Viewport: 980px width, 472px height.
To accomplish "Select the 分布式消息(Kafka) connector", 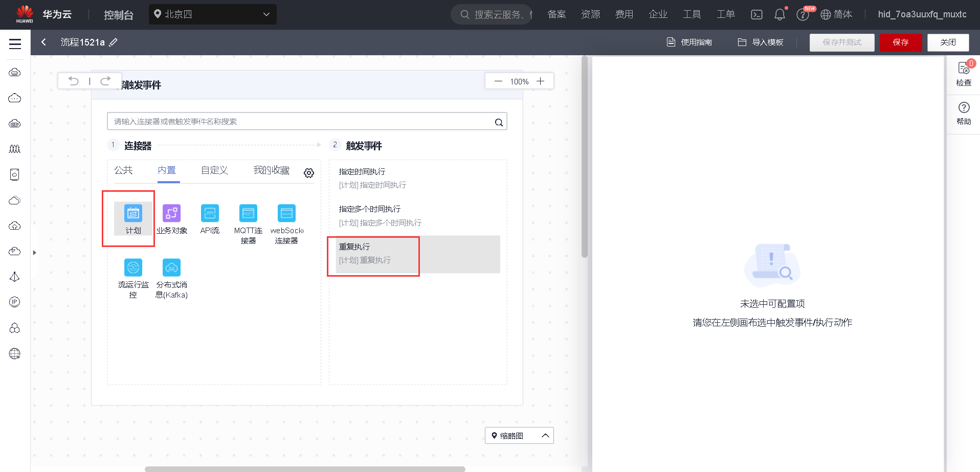I will (x=171, y=278).
